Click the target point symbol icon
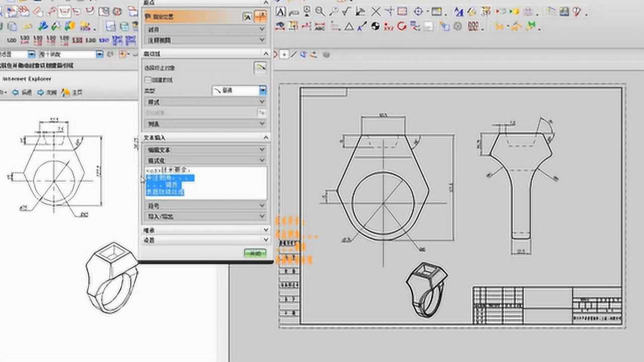644x362 pixels. click(x=418, y=11)
